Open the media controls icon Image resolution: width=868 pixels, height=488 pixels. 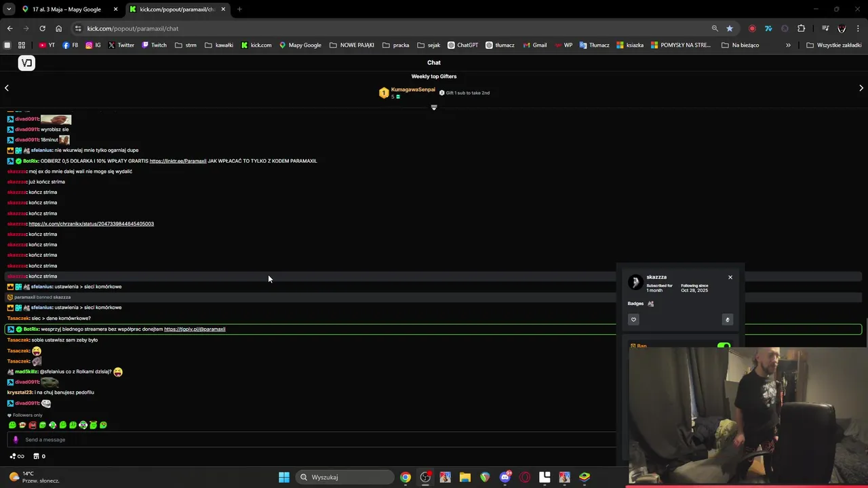(825, 28)
